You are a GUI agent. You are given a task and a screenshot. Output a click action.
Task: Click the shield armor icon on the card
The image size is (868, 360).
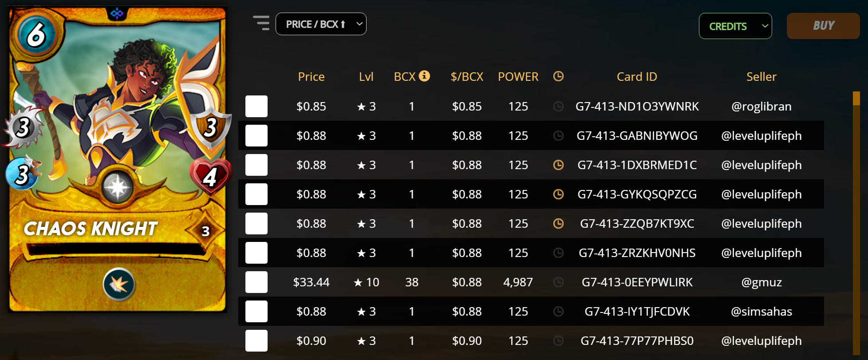pos(210,128)
